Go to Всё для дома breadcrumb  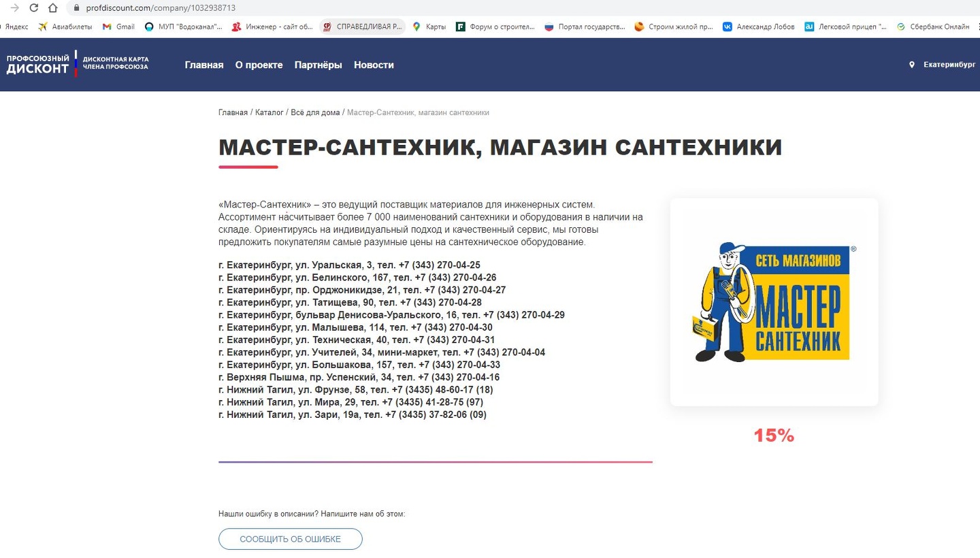pyautogui.click(x=315, y=112)
